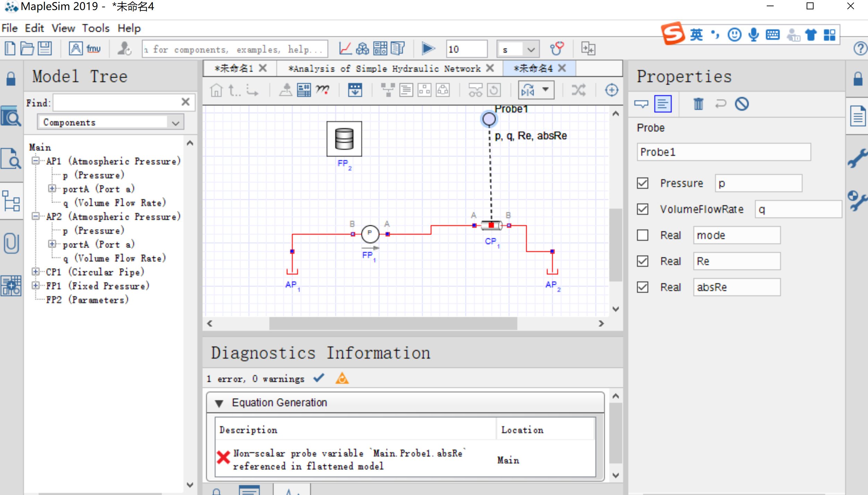Click the canvas horizontal scrollbar thumb
The height and width of the screenshot is (495, 868).
pos(393,323)
